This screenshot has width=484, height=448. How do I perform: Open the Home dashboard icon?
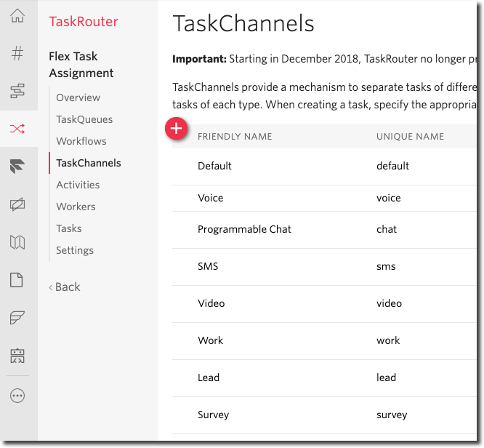17,15
